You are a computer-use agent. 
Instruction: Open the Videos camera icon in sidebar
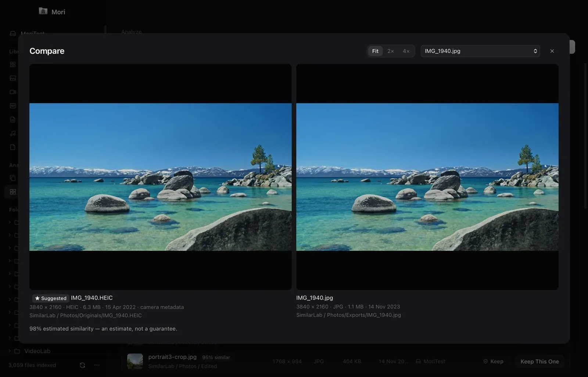13,92
